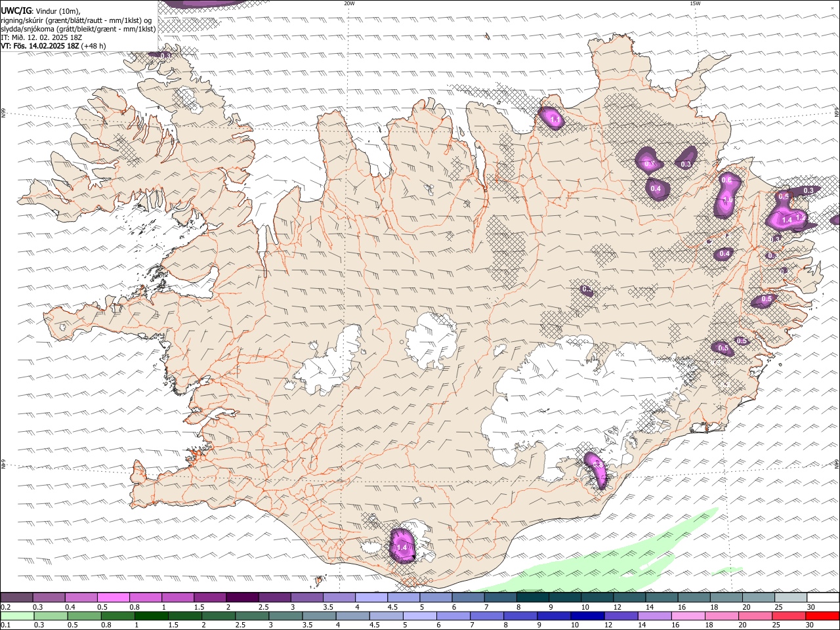The height and width of the screenshot is (630, 840).
Task: Click the 'IT: Mið. 12. 02. 2025 18Z' line
Action: pos(41,37)
